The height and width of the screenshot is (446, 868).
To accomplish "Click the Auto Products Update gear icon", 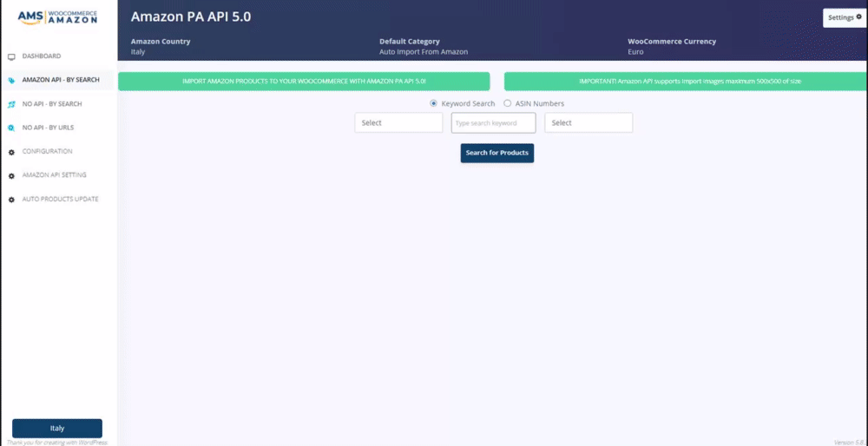I will [x=11, y=200].
